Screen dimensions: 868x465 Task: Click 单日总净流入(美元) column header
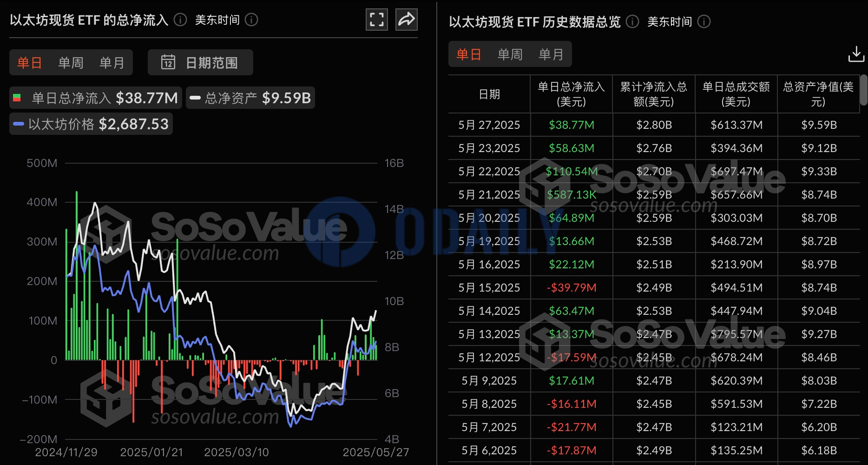572,94
